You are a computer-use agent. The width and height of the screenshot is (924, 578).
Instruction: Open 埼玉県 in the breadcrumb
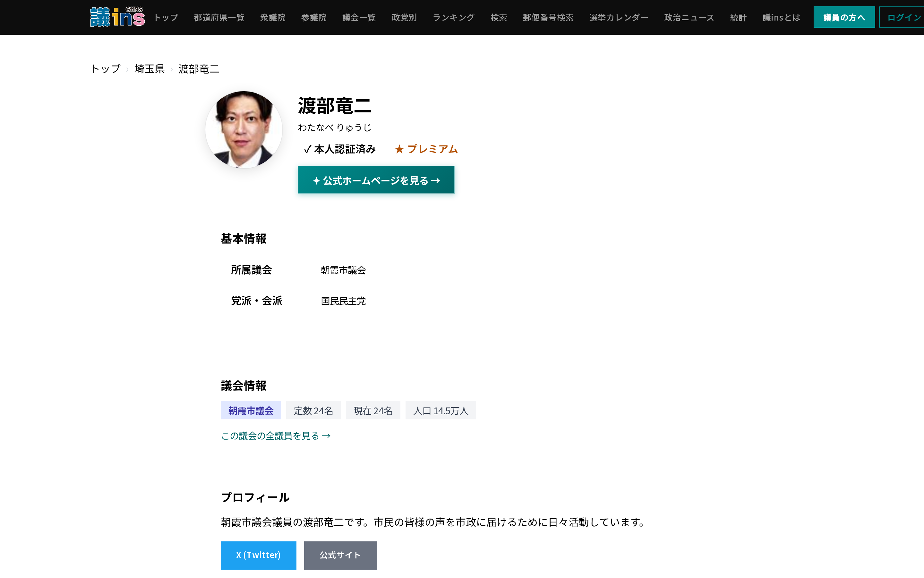tap(149, 69)
